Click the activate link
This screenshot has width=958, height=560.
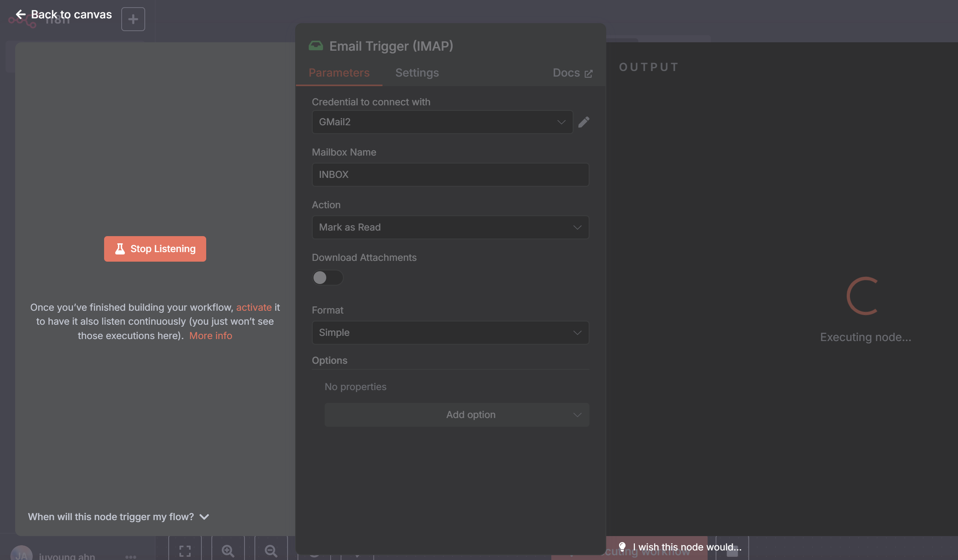click(x=254, y=307)
